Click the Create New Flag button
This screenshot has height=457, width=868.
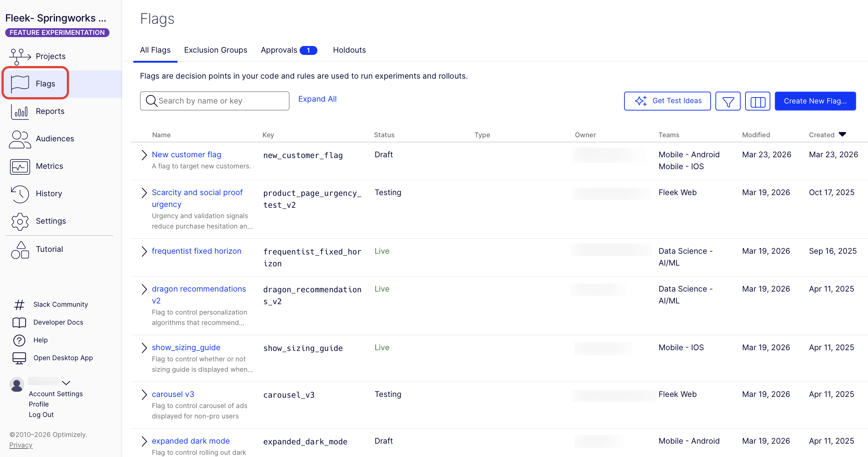coord(815,101)
